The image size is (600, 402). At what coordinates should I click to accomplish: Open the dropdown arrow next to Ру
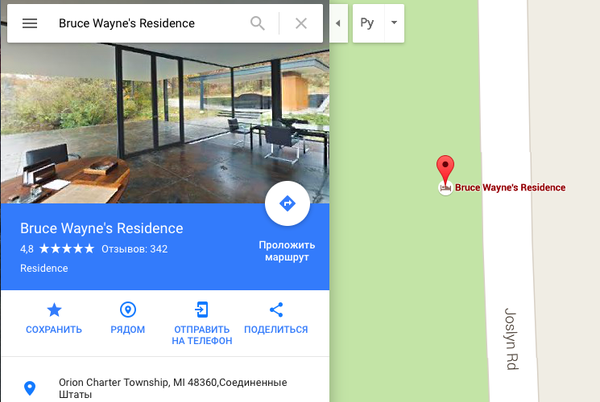394,23
